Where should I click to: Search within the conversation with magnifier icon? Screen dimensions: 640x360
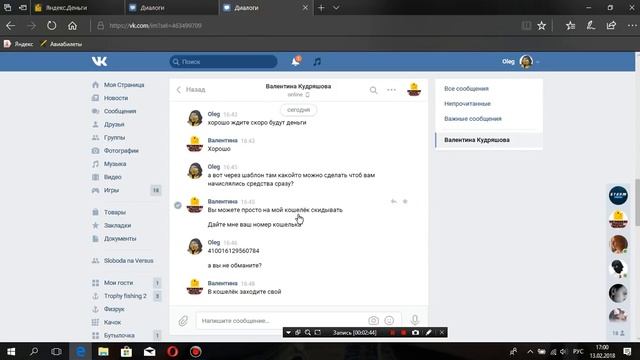tap(373, 90)
